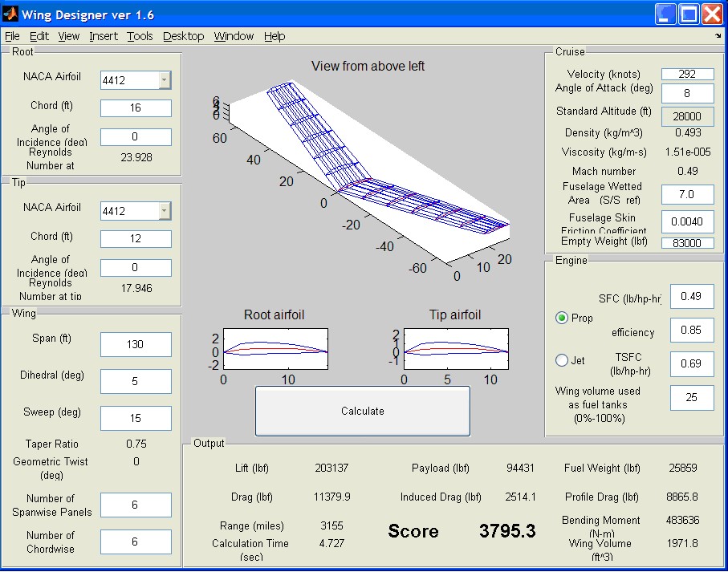Screen dimensions: 728x572
Task: Click the Angle of Attack field
Action: coord(687,93)
